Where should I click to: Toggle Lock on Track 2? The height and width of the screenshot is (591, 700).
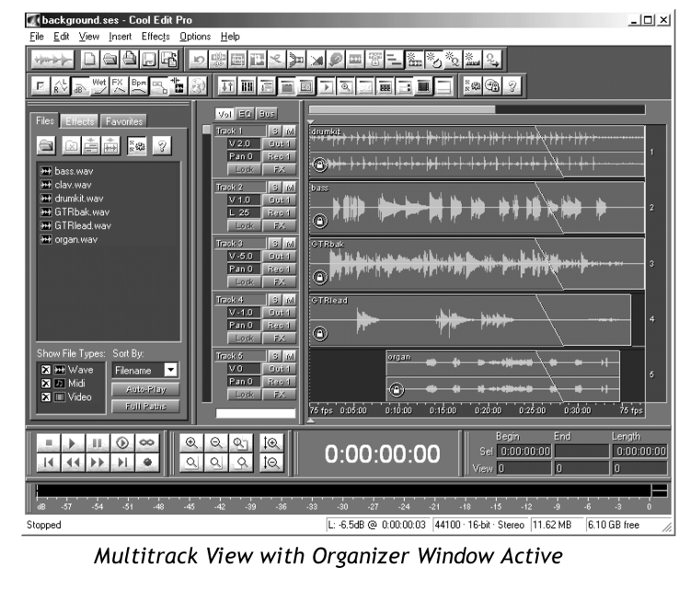pyautogui.click(x=244, y=226)
